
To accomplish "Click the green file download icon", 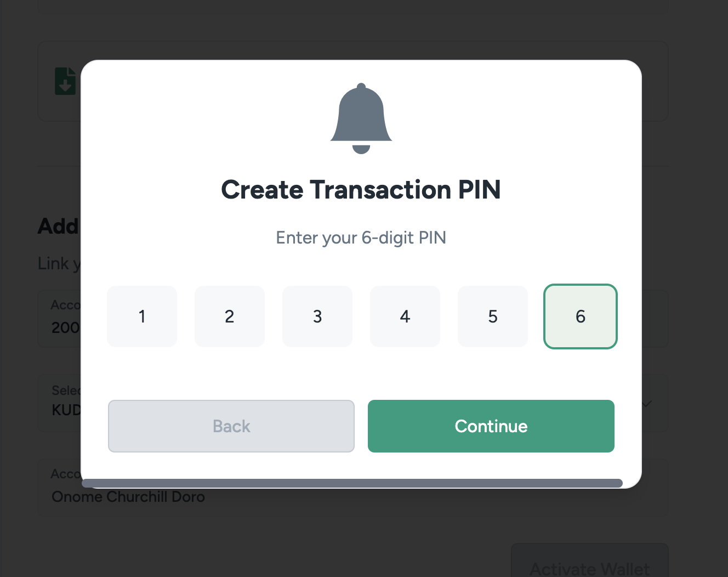I will tap(65, 81).
